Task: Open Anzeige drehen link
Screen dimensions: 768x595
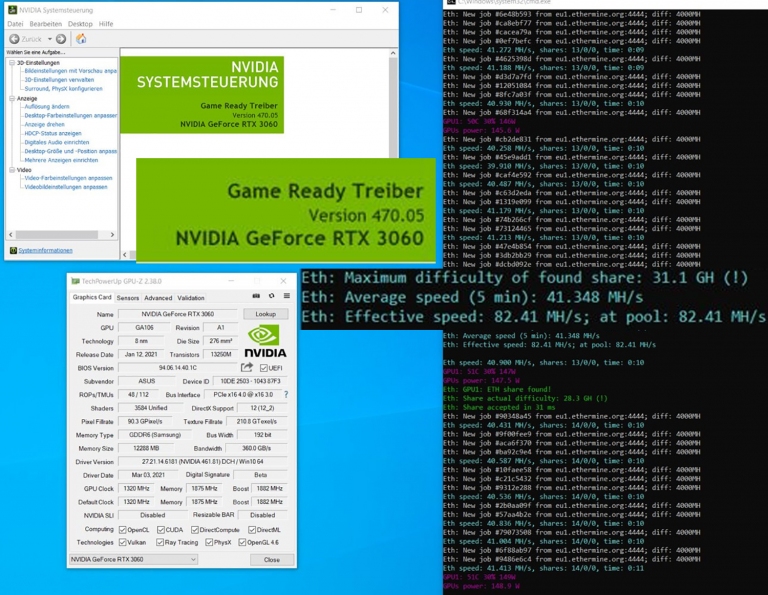Action: [x=45, y=124]
